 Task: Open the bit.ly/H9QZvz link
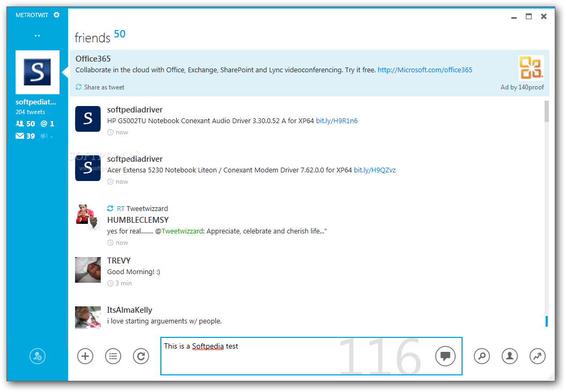coord(375,170)
